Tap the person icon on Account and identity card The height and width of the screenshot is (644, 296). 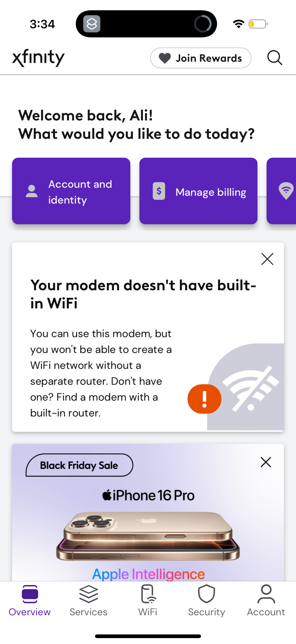point(31,192)
